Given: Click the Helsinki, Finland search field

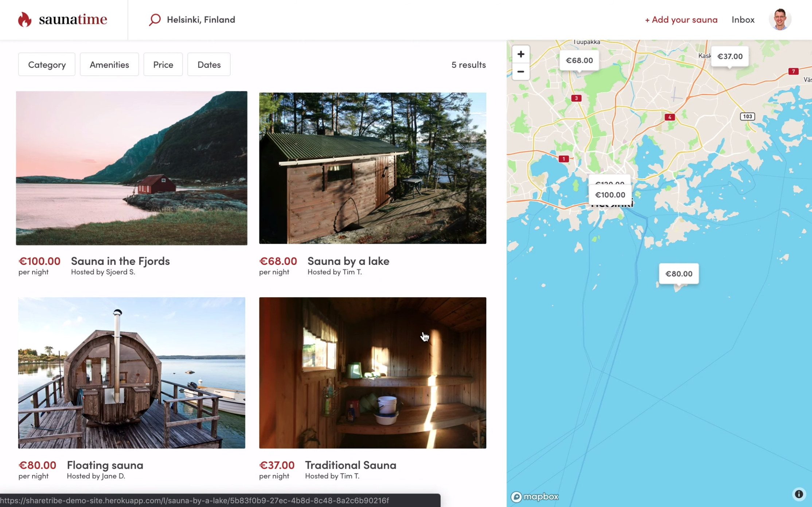Looking at the screenshot, I should [201, 20].
